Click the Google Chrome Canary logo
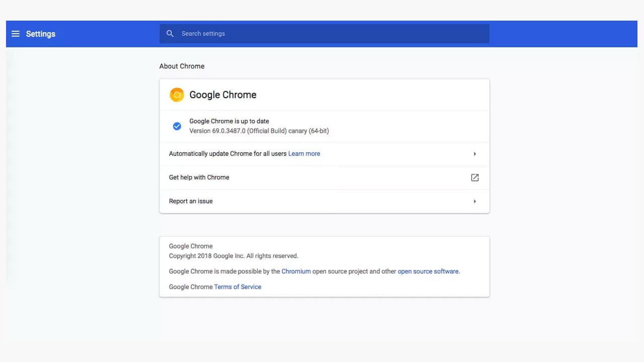Image resolution: width=644 pixels, height=362 pixels. (x=177, y=95)
